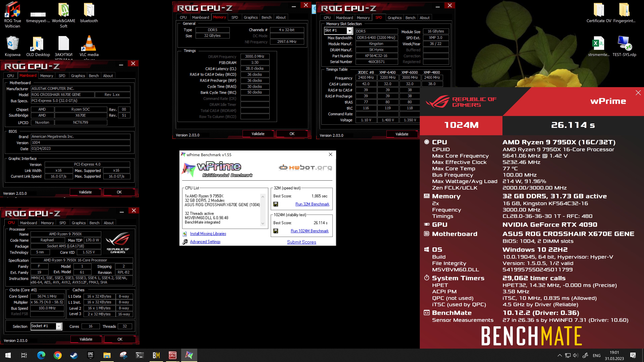This screenshot has width=644, height=362.
Task: Click the hwbot.org logo in wPrime
Action: point(306,167)
